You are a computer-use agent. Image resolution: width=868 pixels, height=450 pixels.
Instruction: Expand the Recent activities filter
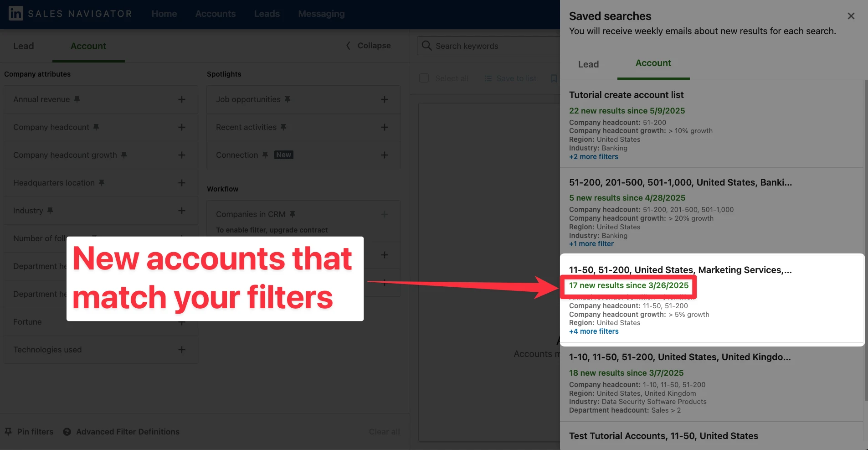pos(385,127)
